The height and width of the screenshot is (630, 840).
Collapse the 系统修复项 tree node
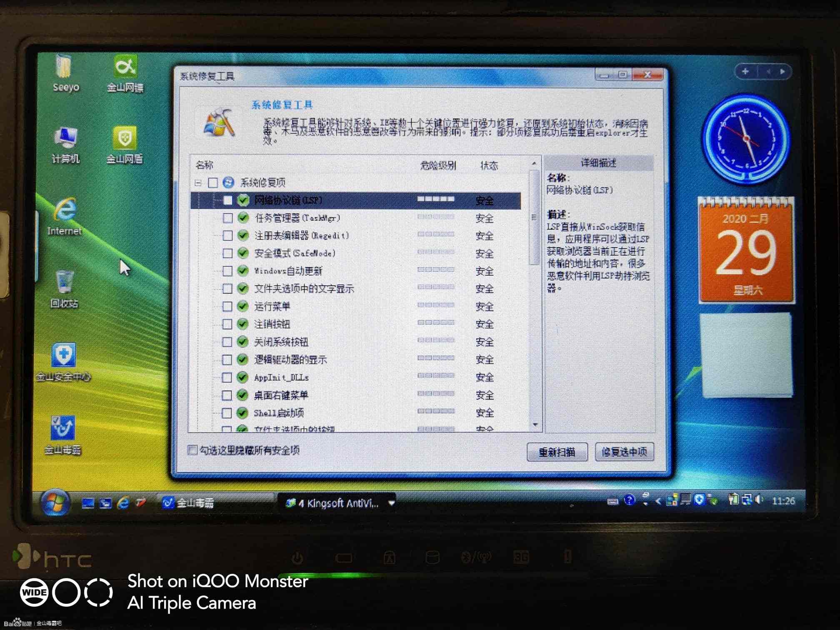[x=198, y=183]
